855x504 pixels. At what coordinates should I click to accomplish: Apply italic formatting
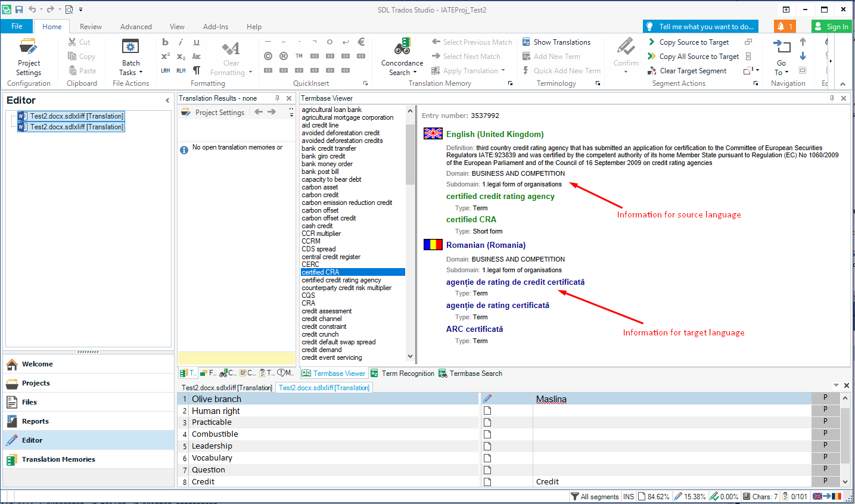click(181, 42)
